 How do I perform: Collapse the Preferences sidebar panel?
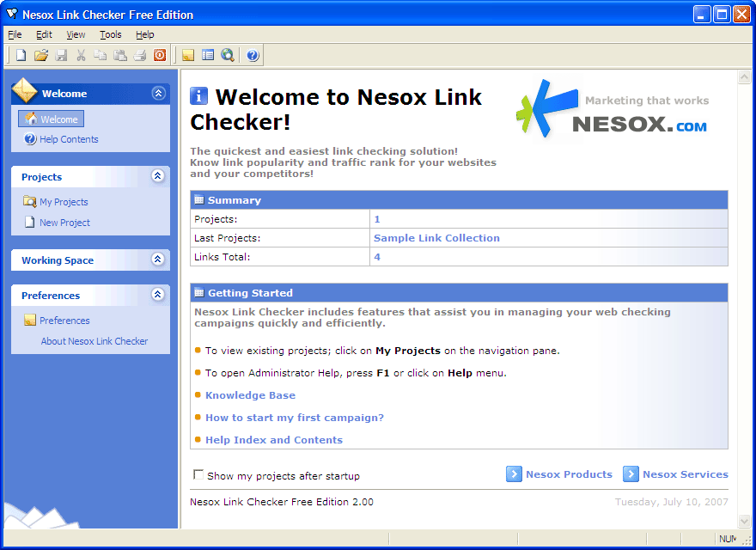pos(157,295)
